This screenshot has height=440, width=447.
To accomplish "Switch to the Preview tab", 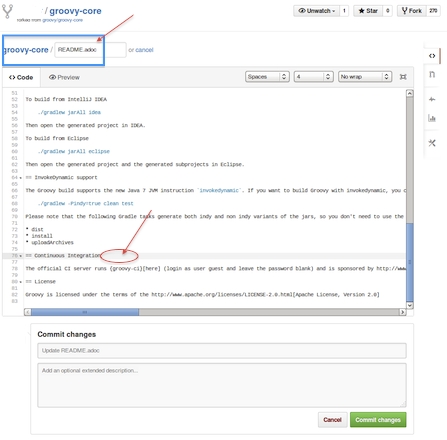I will click(x=64, y=77).
